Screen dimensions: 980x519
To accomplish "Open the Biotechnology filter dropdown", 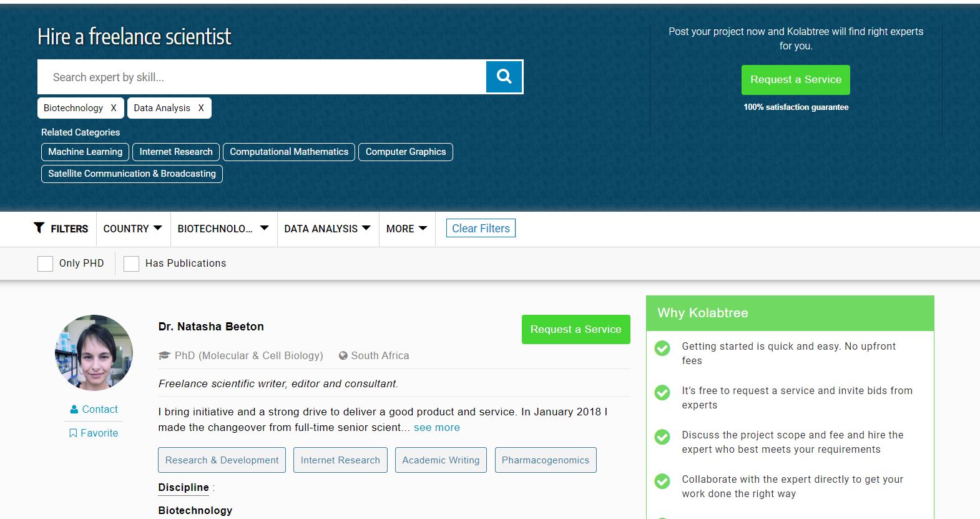I will tap(223, 229).
